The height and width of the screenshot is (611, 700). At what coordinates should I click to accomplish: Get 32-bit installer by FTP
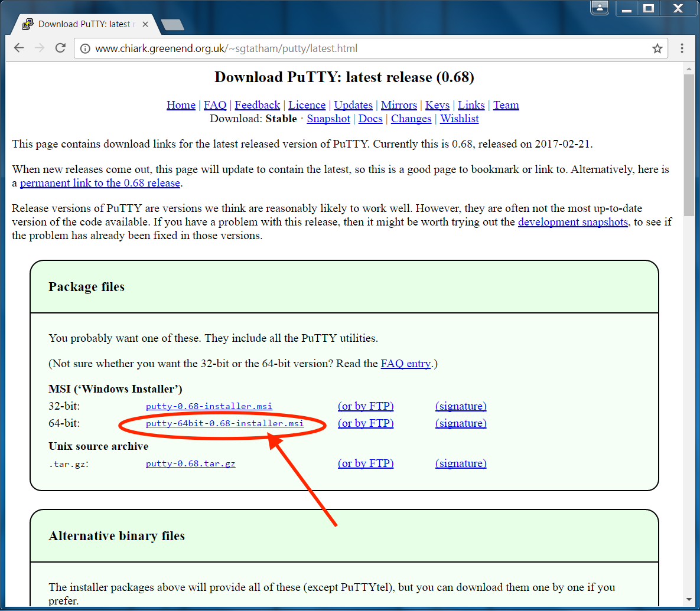366,406
